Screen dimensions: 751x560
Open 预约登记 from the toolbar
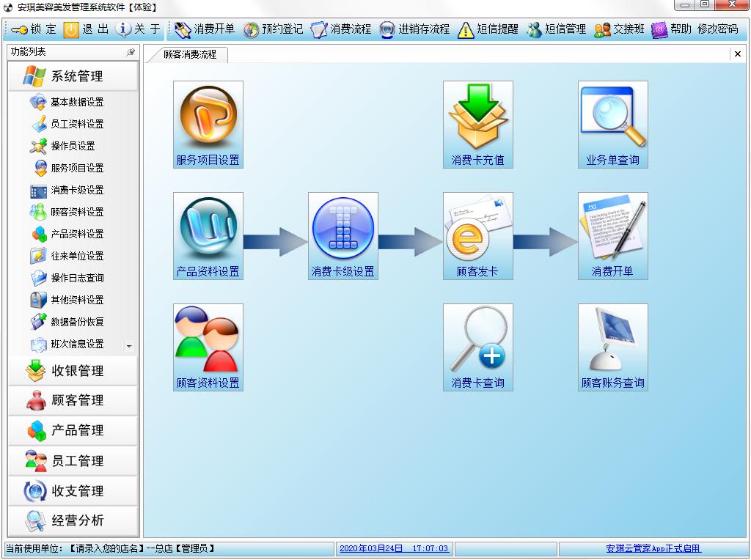pos(273,29)
